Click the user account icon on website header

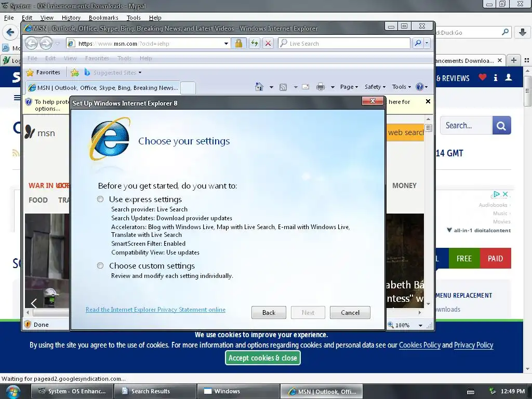click(509, 77)
